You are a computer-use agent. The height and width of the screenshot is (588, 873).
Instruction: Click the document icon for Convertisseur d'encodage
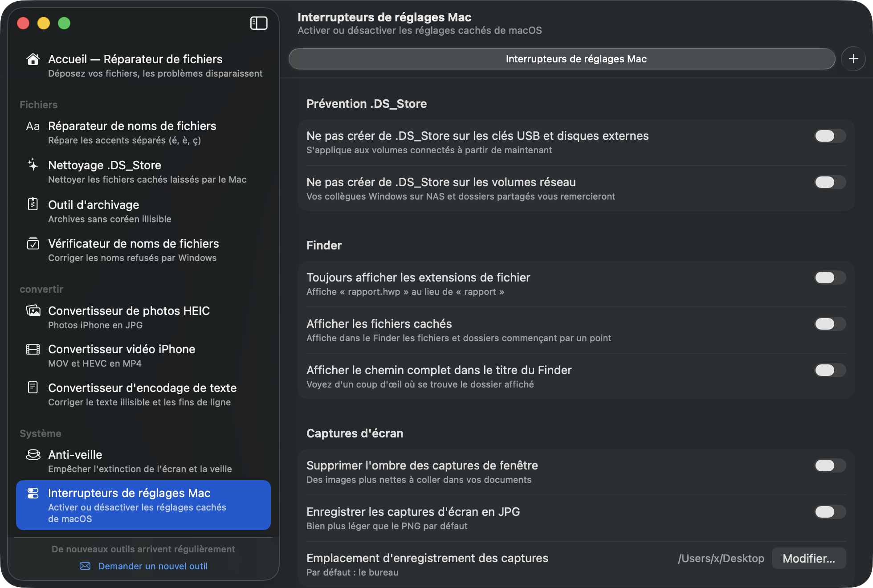[x=33, y=388]
